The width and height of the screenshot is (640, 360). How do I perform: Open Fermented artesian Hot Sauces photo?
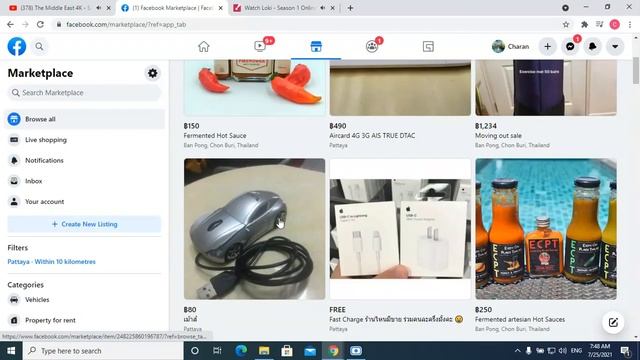(546, 229)
